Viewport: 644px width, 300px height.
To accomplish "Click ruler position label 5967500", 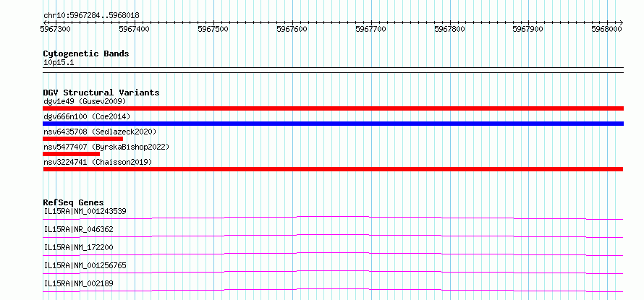I will [x=213, y=29].
